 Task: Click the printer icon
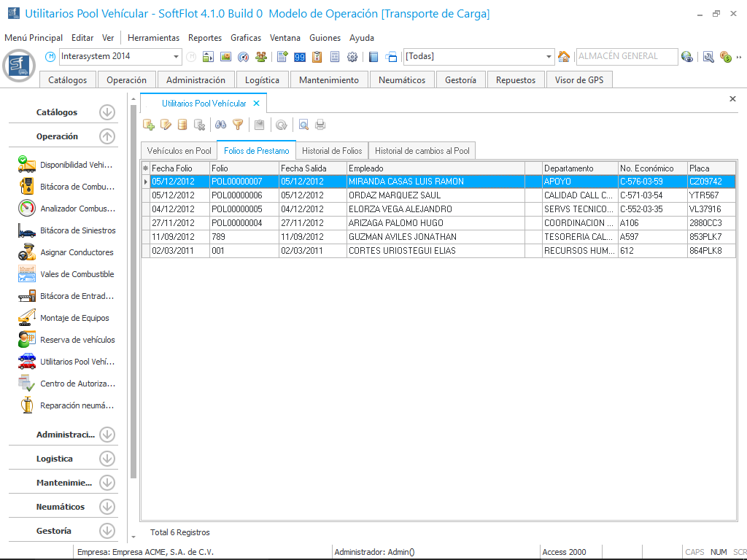320,125
